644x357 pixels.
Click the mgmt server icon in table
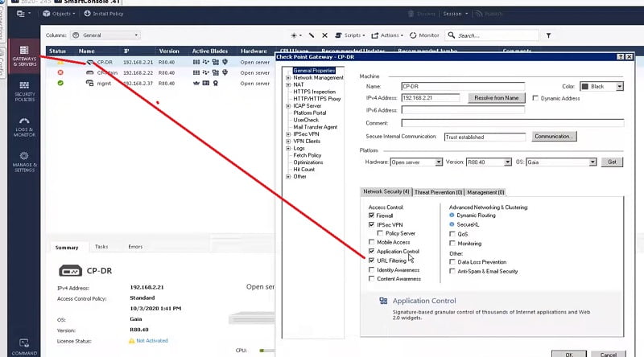[x=89, y=83]
